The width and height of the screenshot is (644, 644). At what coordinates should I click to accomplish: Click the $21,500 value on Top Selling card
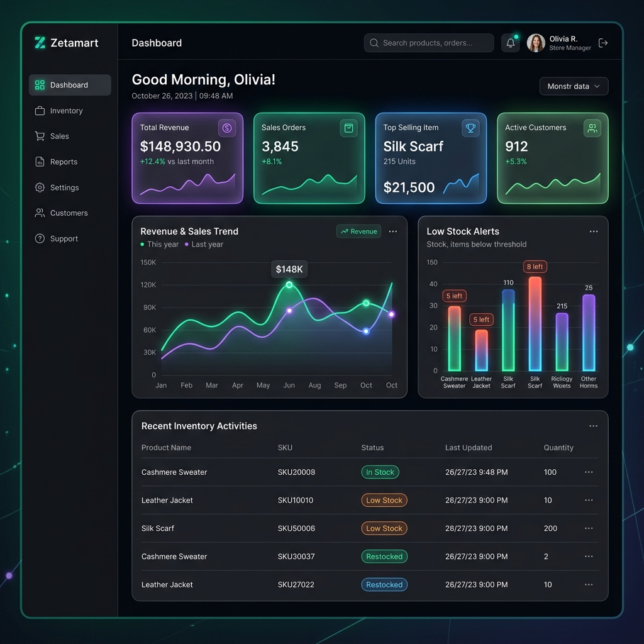(x=409, y=187)
